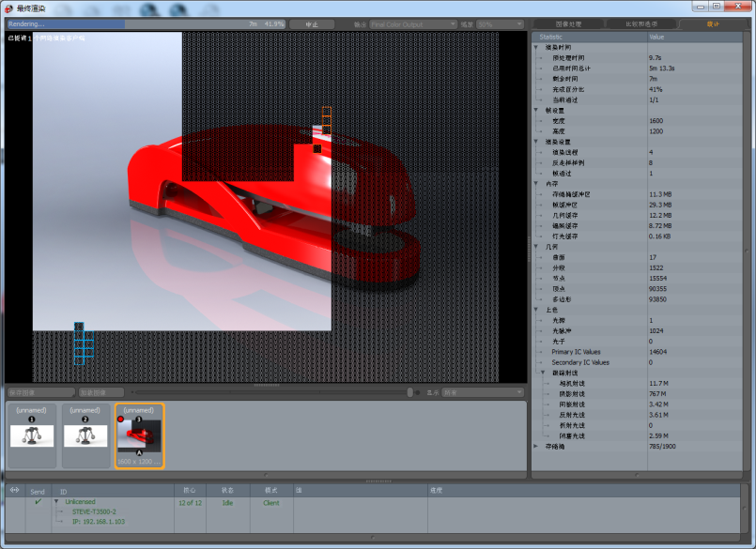Toggle the Send checkmark for Unlicensed
The width and height of the screenshot is (756, 549).
click(x=39, y=502)
